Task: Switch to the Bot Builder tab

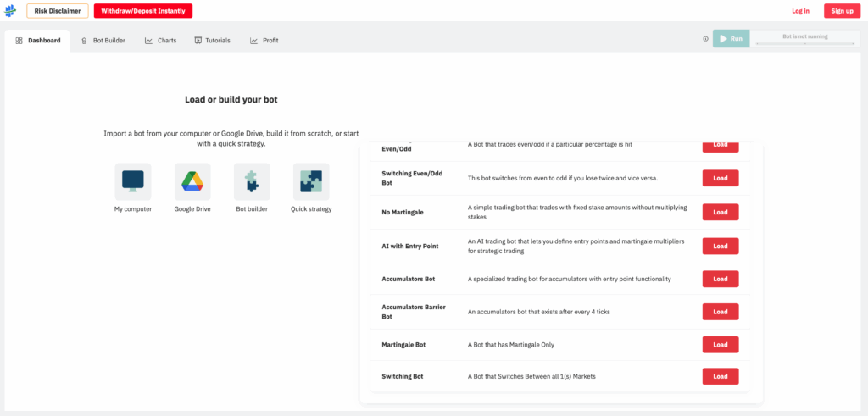Action: pos(103,41)
